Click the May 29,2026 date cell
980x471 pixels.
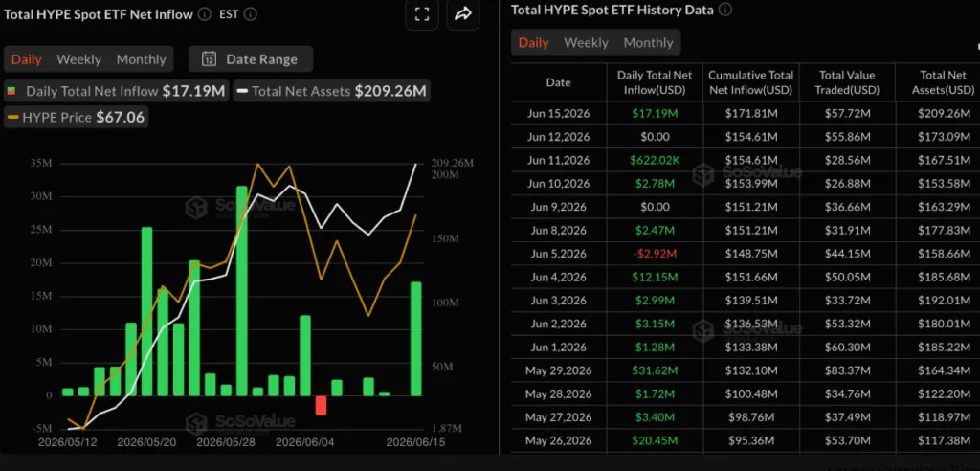coord(559,370)
